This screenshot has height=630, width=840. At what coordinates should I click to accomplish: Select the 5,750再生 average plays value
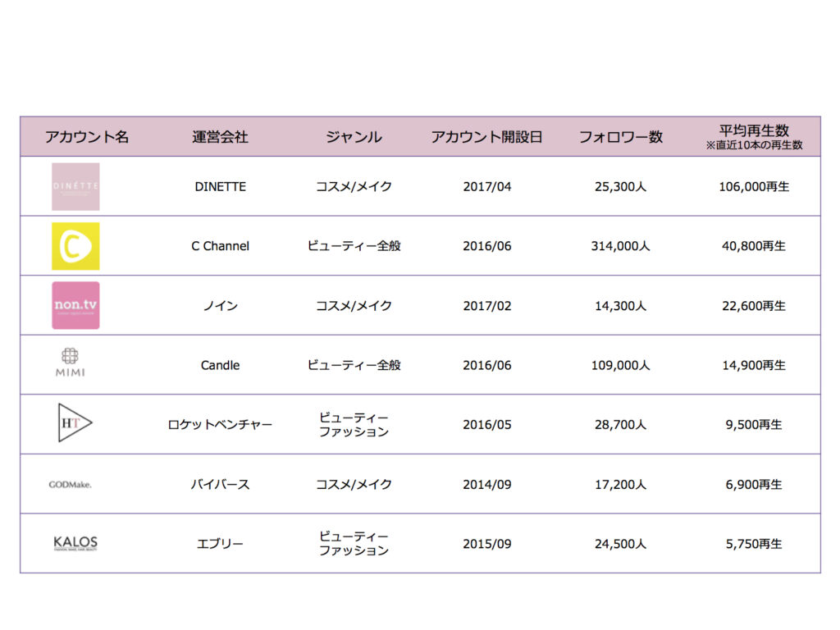pyautogui.click(x=755, y=544)
